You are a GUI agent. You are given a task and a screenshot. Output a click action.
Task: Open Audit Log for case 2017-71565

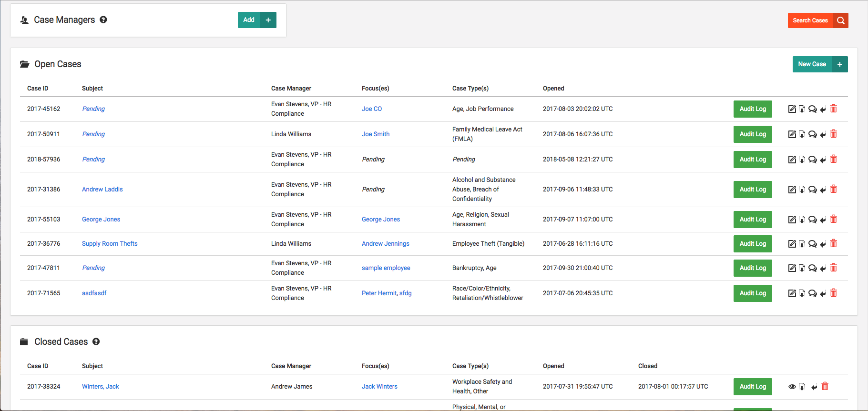753,293
